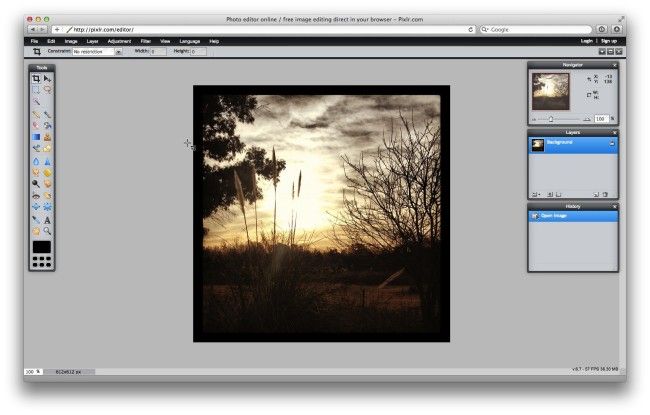The height and width of the screenshot is (415, 650).
Task: Select the Hand pan tool
Action: pos(36,231)
